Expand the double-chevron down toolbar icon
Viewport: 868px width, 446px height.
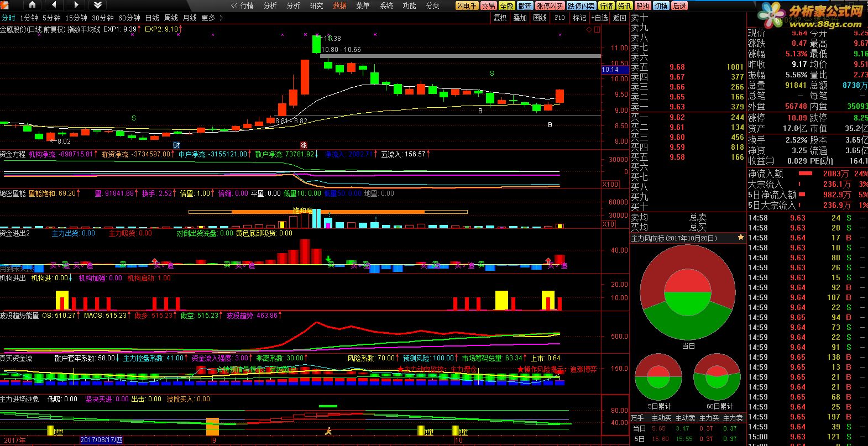tap(97, 5)
